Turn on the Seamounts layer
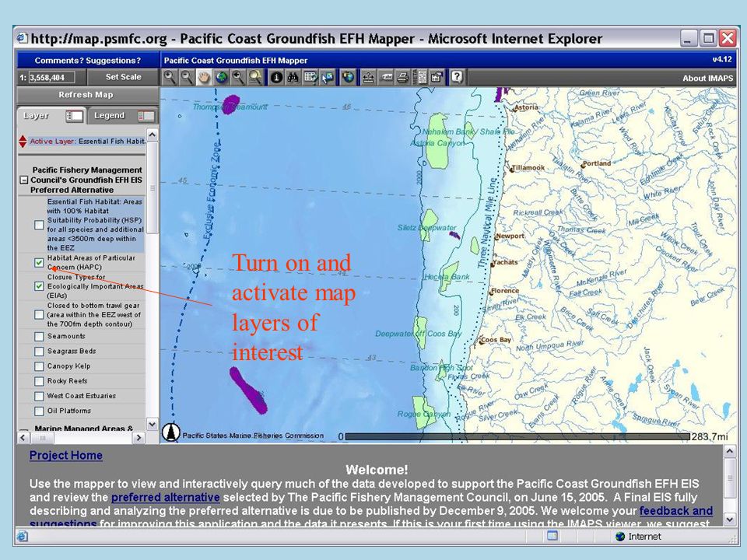Image resolution: width=747 pixels, height=560 pixels. [x=39, y=337]
